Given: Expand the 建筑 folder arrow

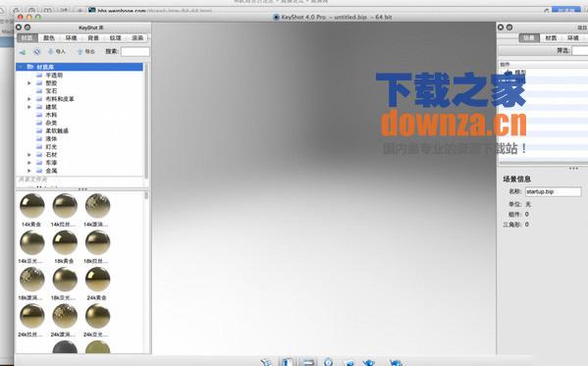Looking at the screenshot, I should [x=29, y=107].
